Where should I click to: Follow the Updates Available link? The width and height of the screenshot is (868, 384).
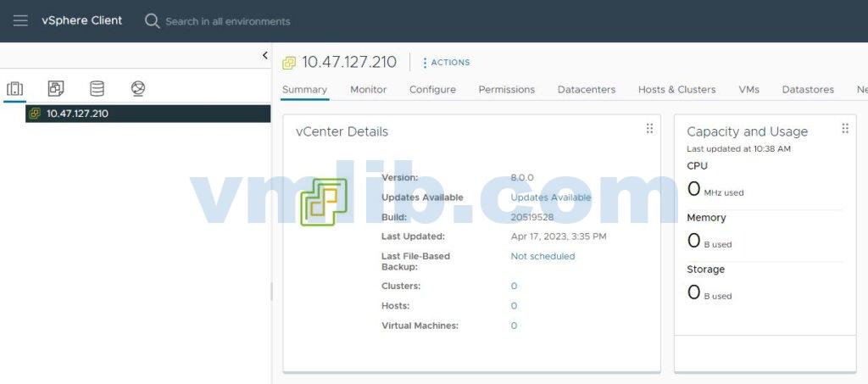coord(551,198)
